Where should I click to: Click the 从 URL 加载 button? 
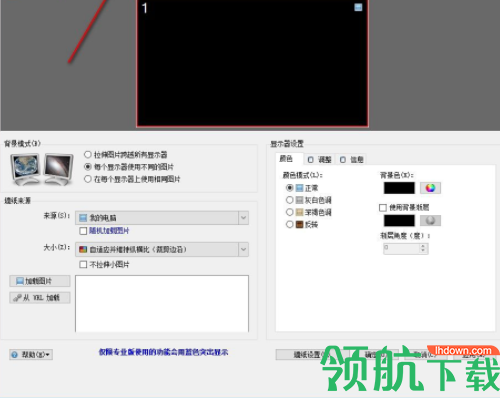[x=40, y=298]
